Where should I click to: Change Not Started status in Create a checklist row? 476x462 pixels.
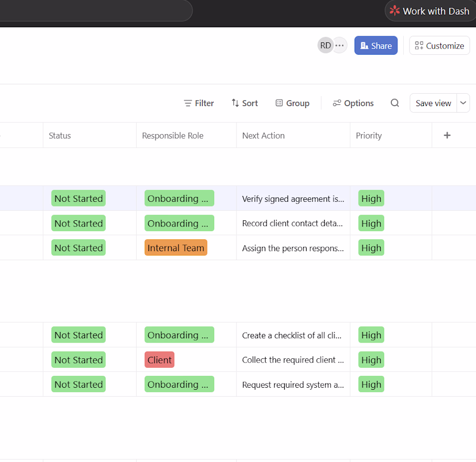point(79,334)
